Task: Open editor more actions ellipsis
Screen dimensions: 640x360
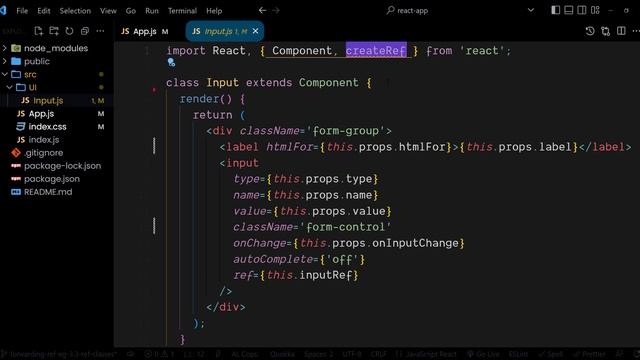Action: [636, 31]
